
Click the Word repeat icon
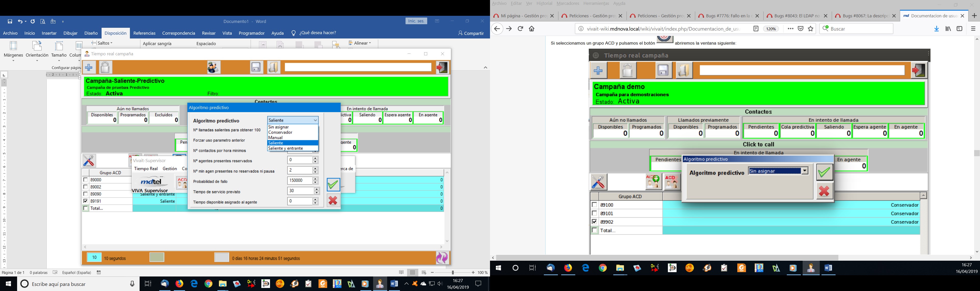click(x=33, y=22)
